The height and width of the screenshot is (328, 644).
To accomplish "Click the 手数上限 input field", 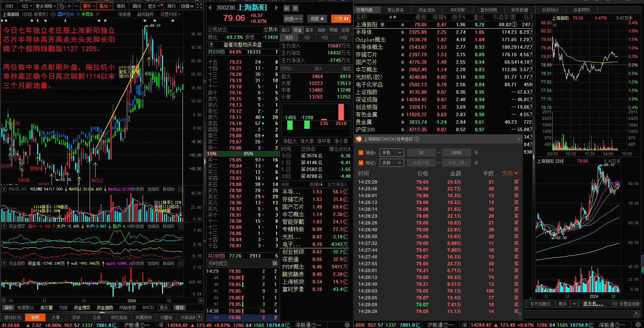I will pos(456,163).
